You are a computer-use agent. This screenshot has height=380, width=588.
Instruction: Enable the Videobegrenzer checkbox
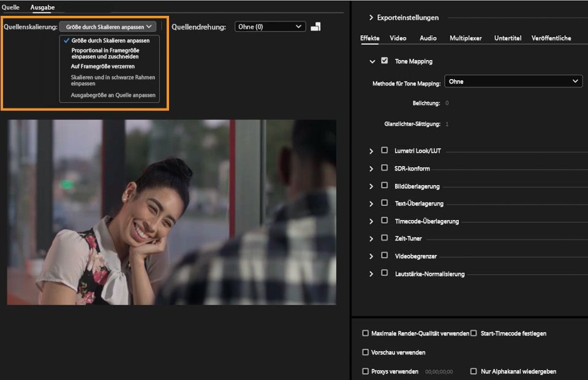385,255
